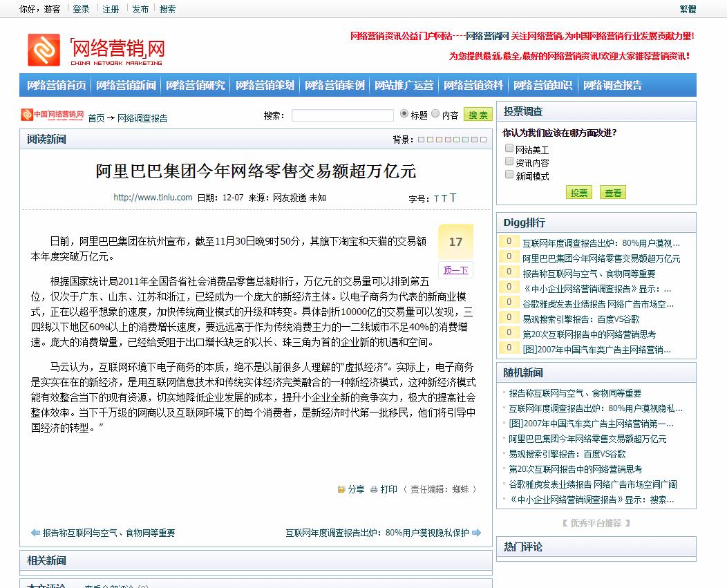Click the 相关新闻 section header

point(256,560)
